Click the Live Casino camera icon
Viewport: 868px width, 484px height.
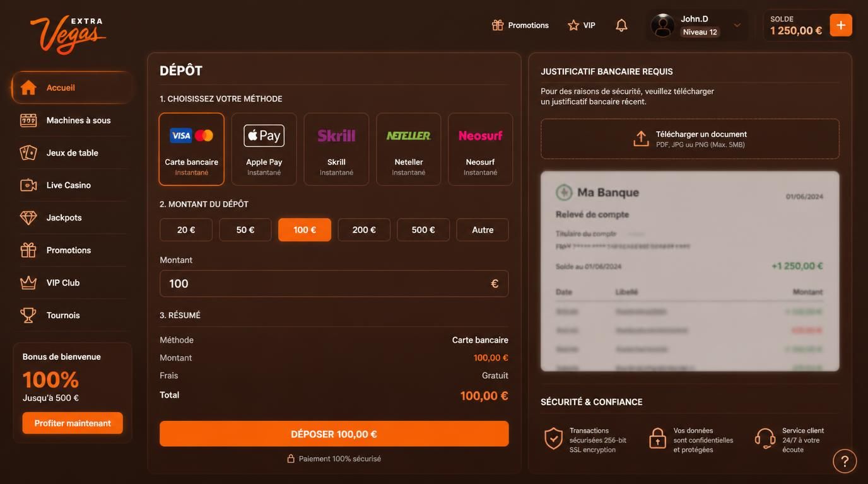pyautogui.click(x=28, y=185)
